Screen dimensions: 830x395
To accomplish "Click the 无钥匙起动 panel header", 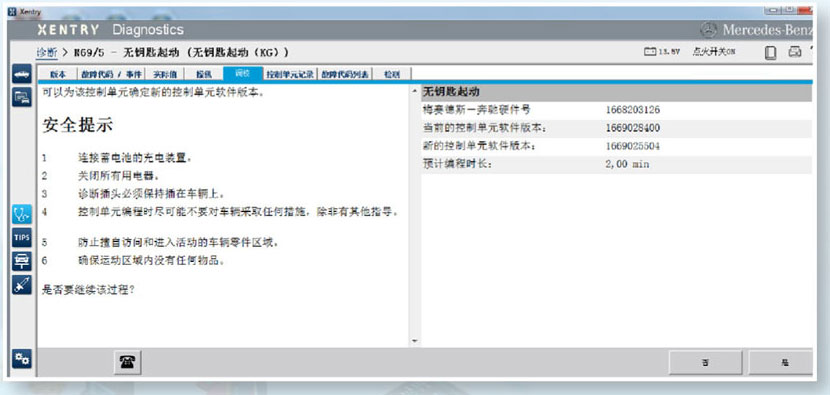I will (x=616, y=92).
